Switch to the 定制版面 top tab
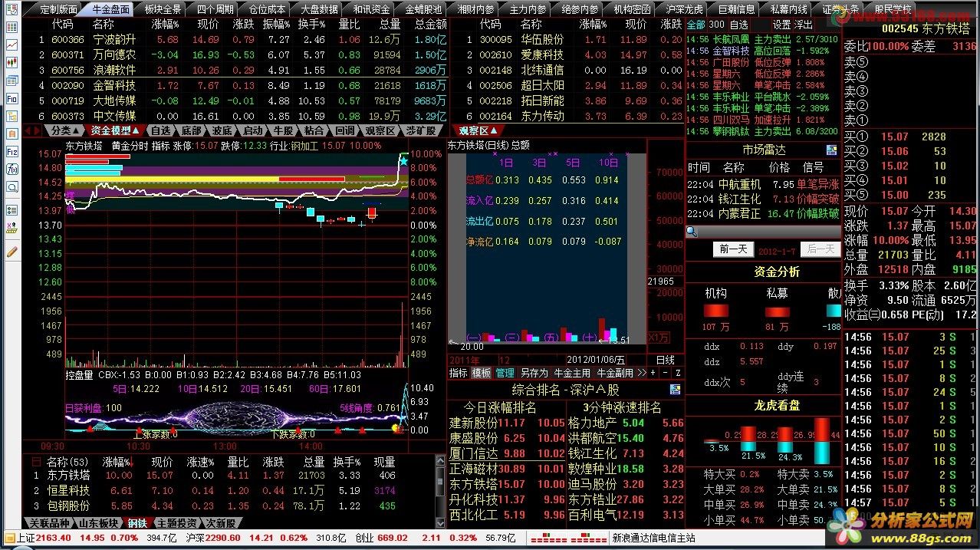The height and width of the screenshot is (550, 980). [x=58, y=9]
